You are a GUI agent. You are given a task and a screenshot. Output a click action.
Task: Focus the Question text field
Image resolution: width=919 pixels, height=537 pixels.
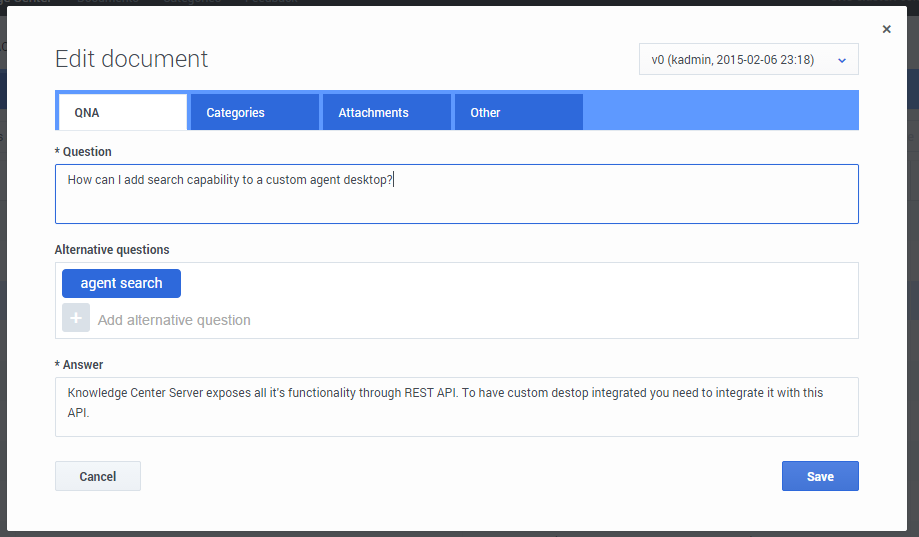click(456, 194)
